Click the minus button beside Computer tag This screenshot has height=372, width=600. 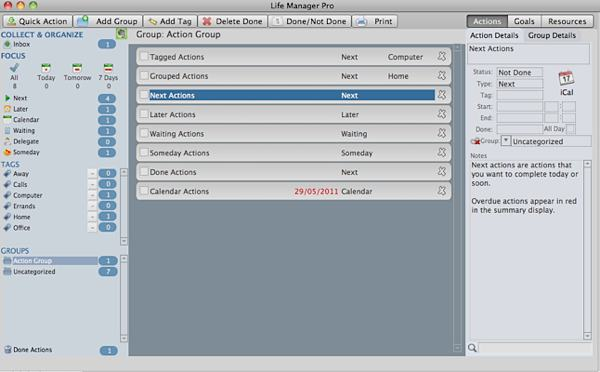(92, 195)
